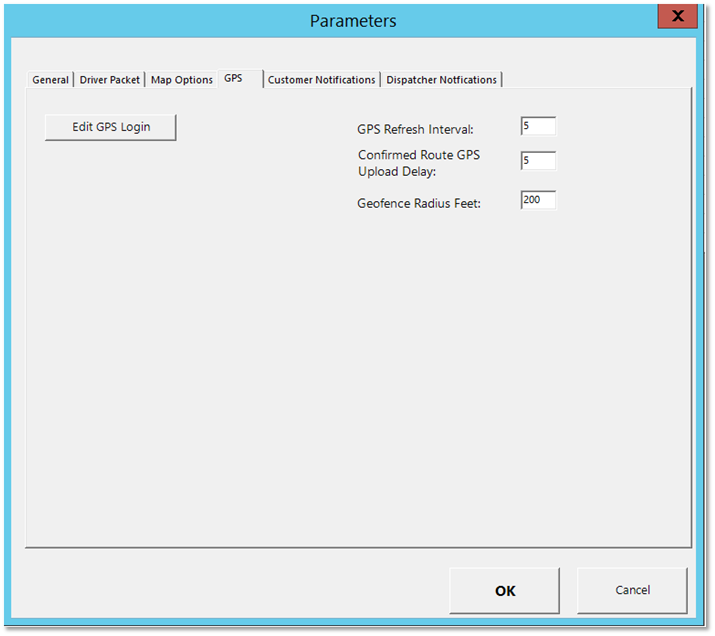
Task: Click the Confirmed Route GPS Upload Delay label
Action: (x=418, y=163)
